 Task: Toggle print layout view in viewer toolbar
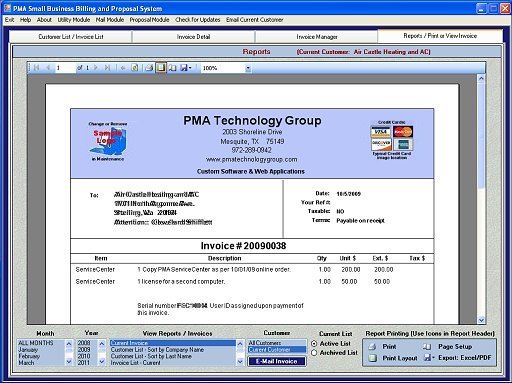[x=161, y=68]
